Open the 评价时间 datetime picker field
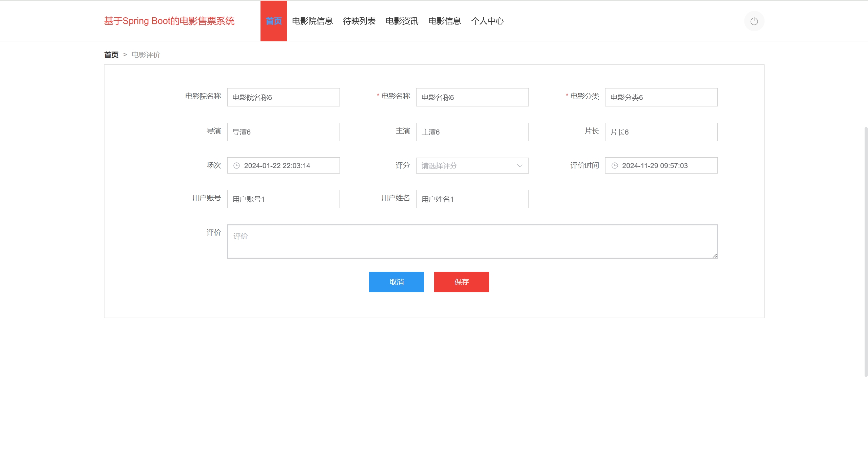 pyautogui.click(x=661, y=165)
